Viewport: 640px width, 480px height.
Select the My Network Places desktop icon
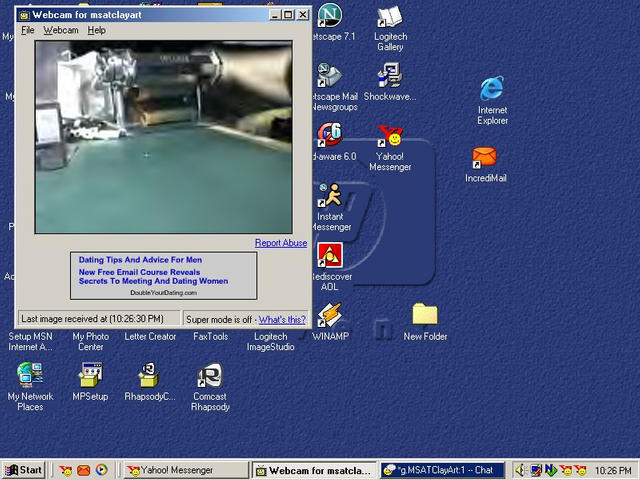tap(30, 374)
